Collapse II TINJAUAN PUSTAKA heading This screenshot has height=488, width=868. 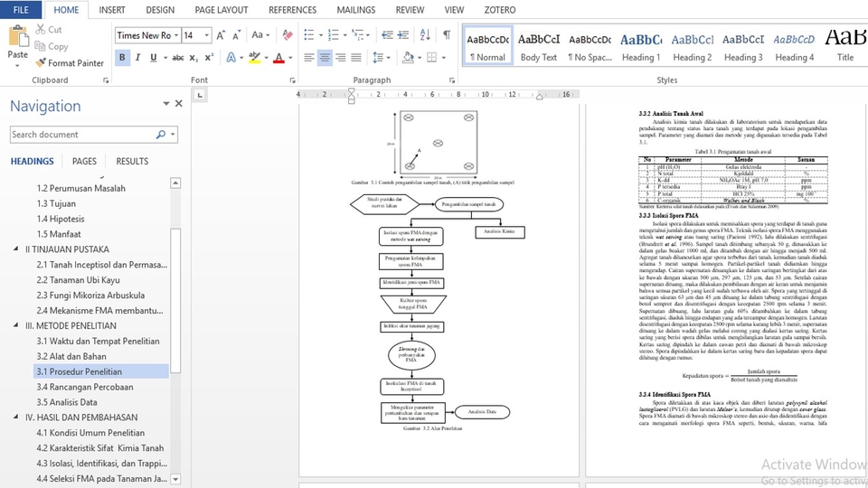coord(15,249)
